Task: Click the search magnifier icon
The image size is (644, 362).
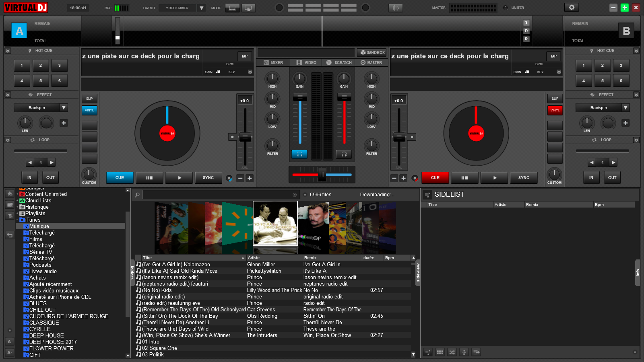Action: point(137,195)
